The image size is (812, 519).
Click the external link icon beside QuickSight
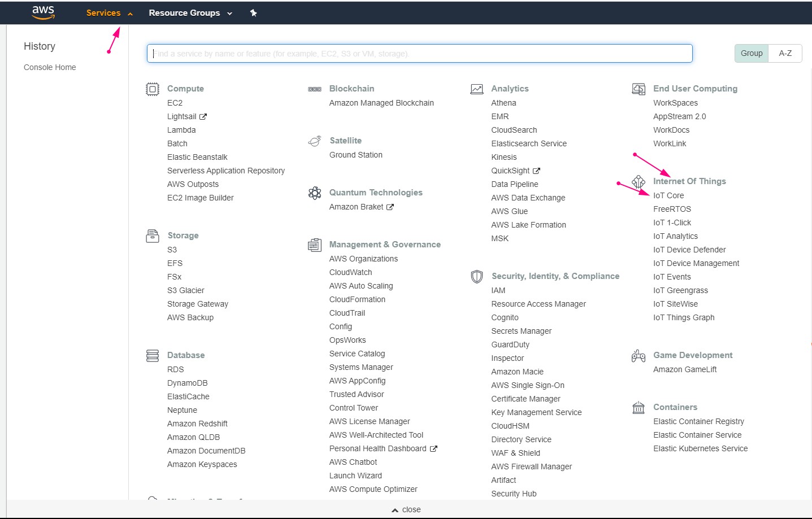537,171
